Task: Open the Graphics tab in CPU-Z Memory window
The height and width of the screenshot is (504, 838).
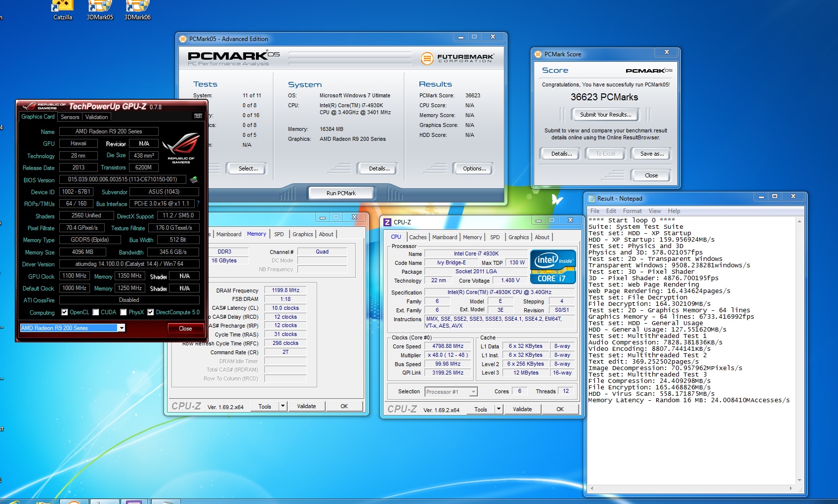Action: [x=303, y=234]
